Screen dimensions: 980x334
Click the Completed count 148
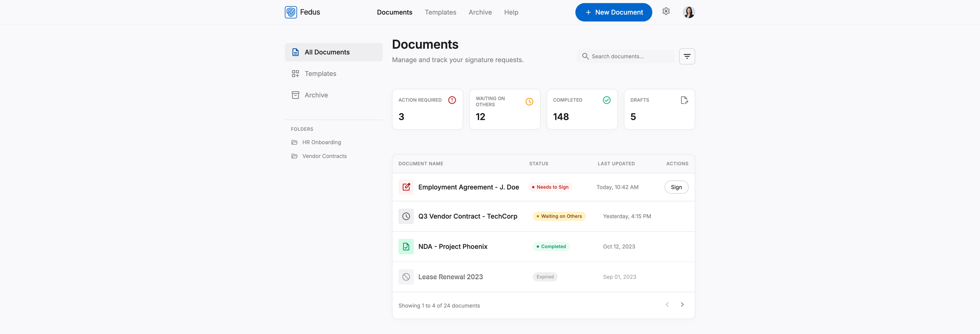(x=561, y=117)
